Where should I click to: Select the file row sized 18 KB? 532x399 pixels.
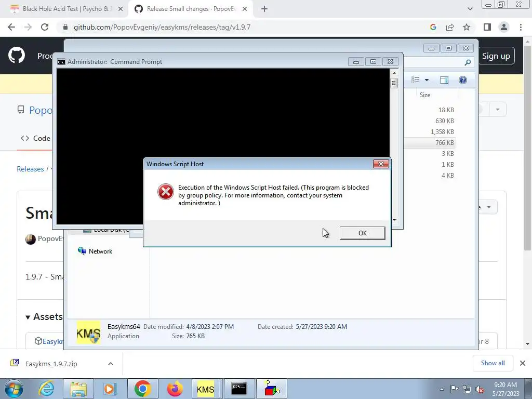pos(430,110)
